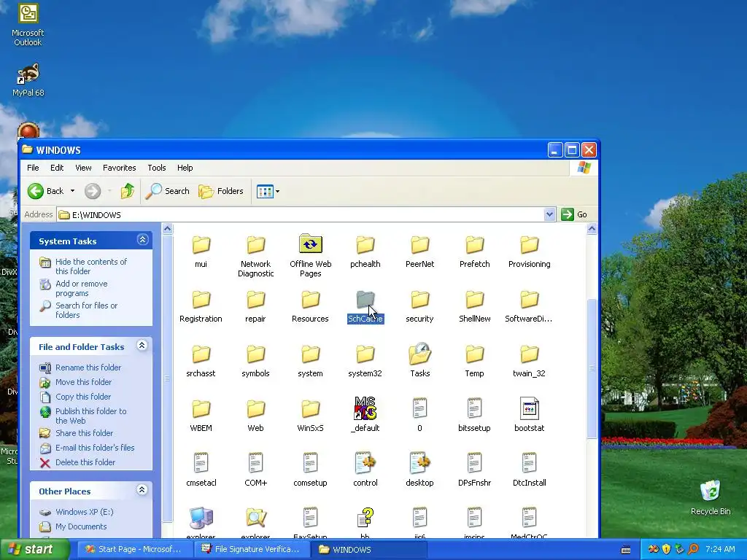This screenshot has height=560, width=747.
Task: Select the Provisioning folder
Action: point(530,252)
